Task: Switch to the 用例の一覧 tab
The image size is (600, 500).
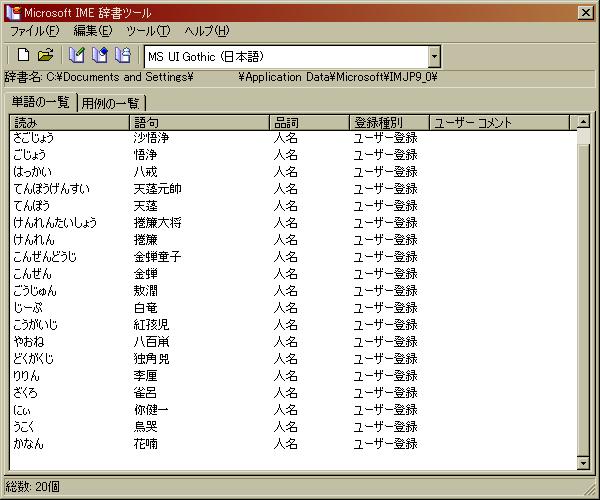Action: pyautogui.click(x=111, y=103)
